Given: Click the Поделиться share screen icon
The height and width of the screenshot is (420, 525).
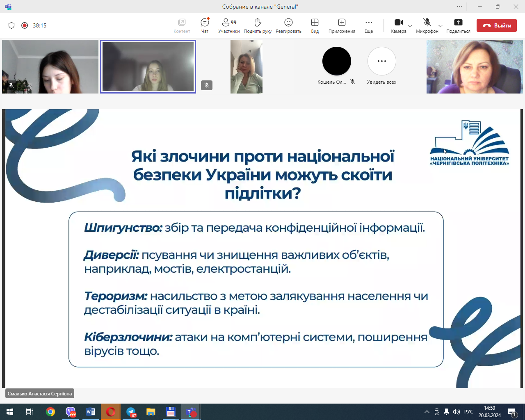Looking at the screenshot, I should tap(458, 25).
